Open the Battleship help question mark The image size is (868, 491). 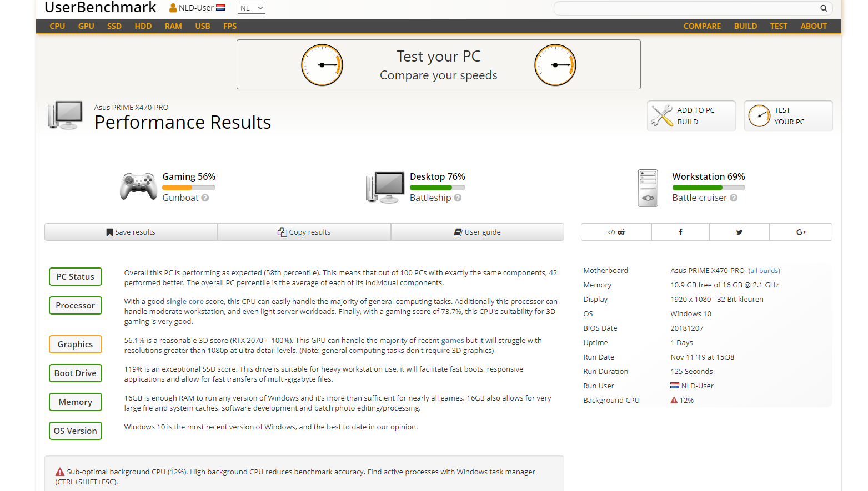tap(458, 198)
